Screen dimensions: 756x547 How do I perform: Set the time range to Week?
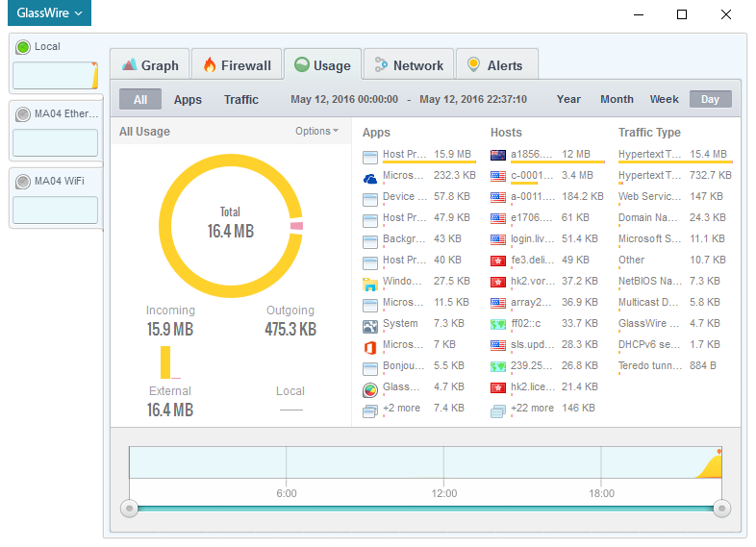click(x=664, y=100)
